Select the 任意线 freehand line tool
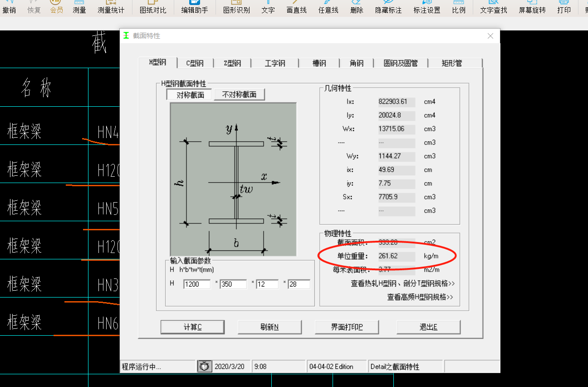588x387 pixels. (x=328, y=7)
